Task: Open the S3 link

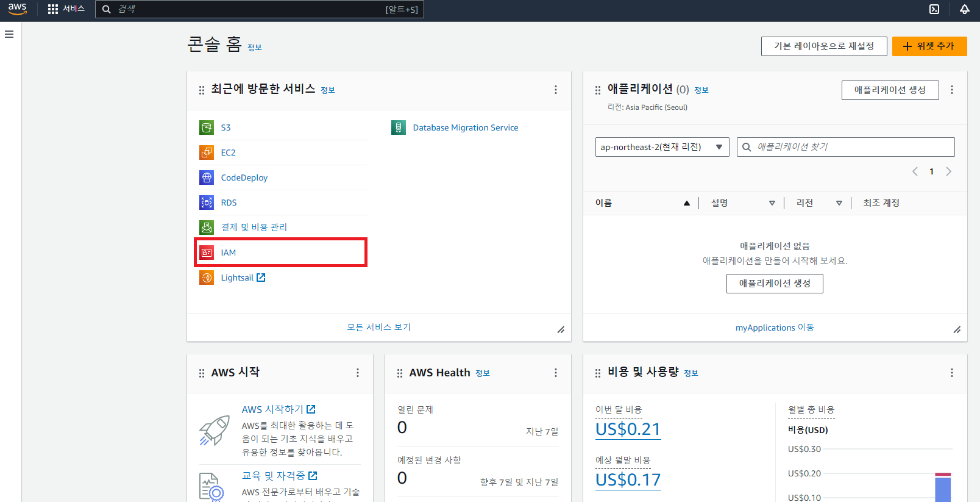Action: tap(225, 127)
